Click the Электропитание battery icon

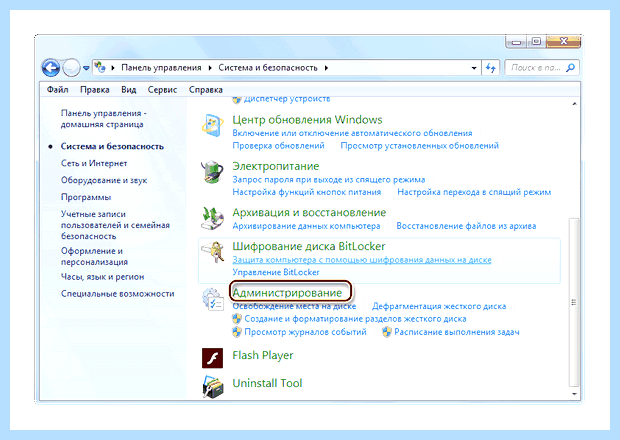212,172
